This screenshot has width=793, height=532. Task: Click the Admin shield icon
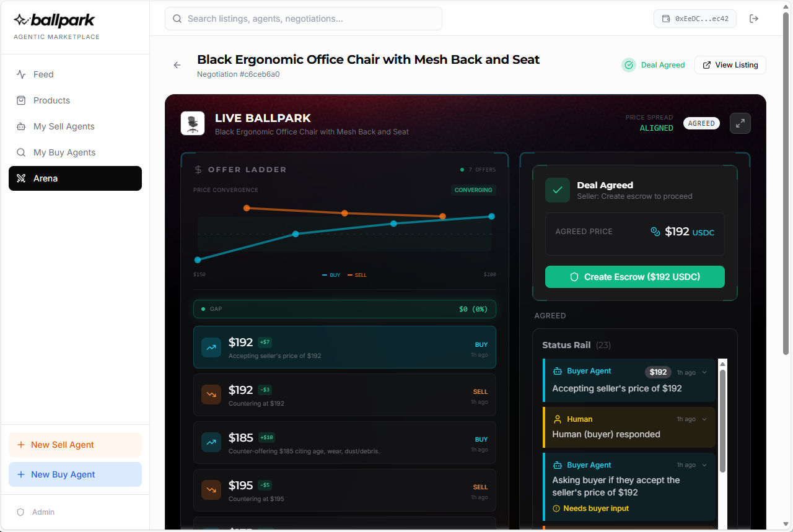[x=20, y=512]
